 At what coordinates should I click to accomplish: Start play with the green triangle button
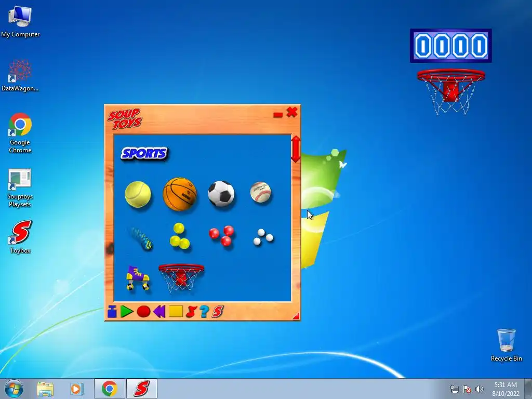(x=127, y=312)
